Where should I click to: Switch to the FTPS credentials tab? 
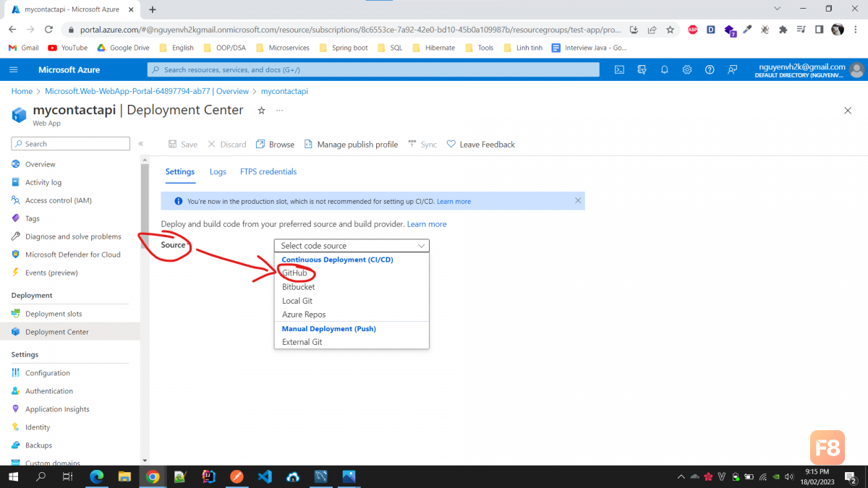[268, 172]
